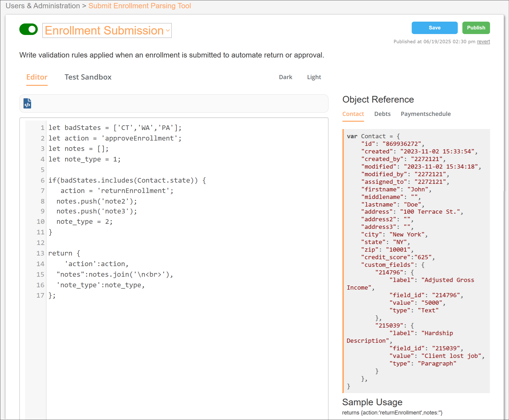
Task: Click the if(badStates.includes(Contact.state)) line
Action: pyautogui.click(x=127, y=181)
